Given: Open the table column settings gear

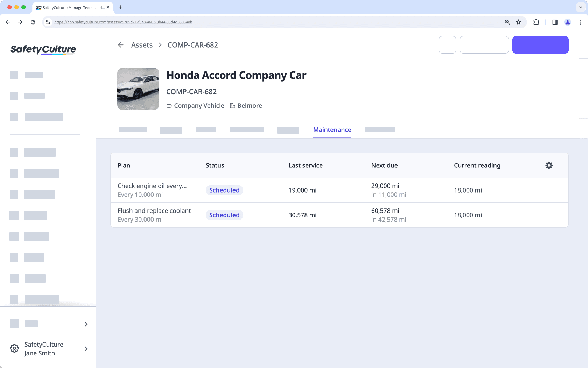Looking at the screenshot, I should pos(549,165).
